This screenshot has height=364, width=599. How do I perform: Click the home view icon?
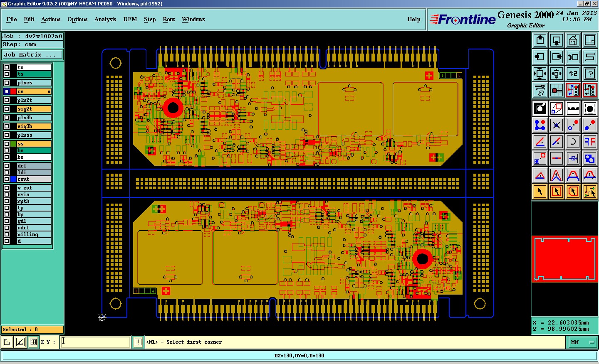point(573,40)
